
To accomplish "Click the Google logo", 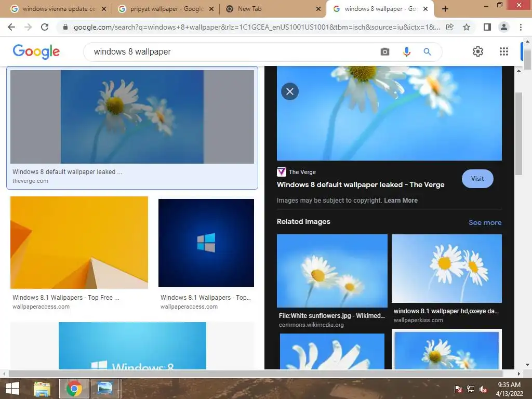I will (x=36, y=51).
